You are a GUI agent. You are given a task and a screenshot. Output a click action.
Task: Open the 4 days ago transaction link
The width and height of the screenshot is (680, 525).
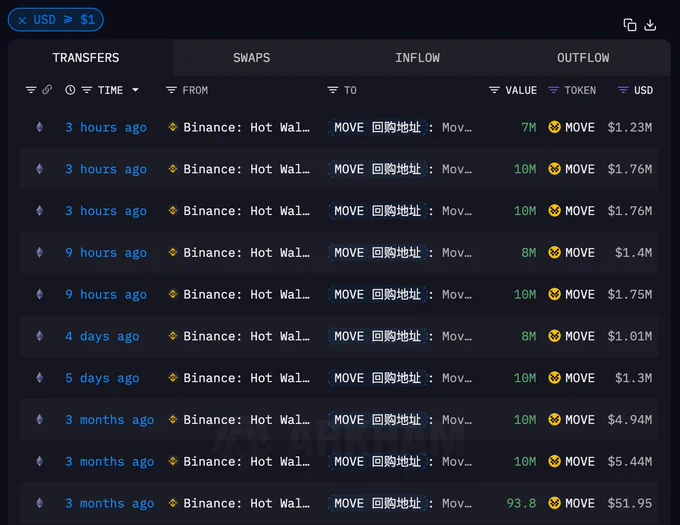[x=102, y=336]
